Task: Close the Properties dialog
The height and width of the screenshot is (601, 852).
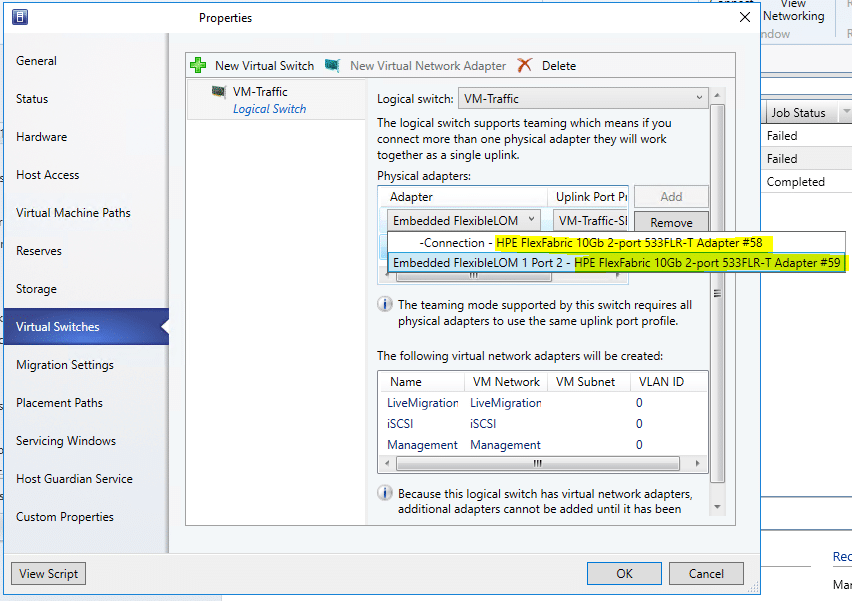Action: [745, 17]
